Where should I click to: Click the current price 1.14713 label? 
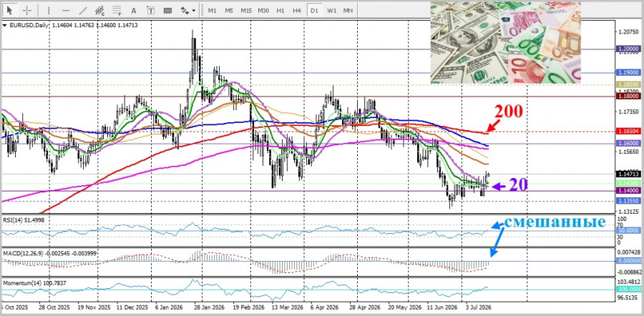coord(628,174)
